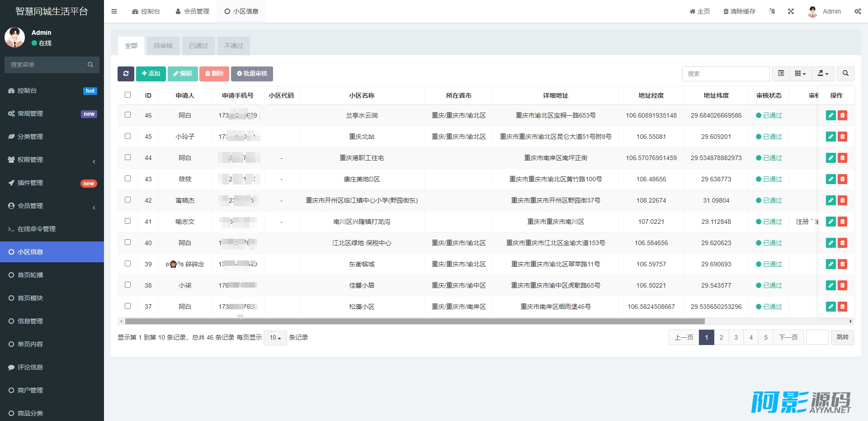868x421 pixels.
Task: Tick checkbox for row ID 38
Action: 127,285
